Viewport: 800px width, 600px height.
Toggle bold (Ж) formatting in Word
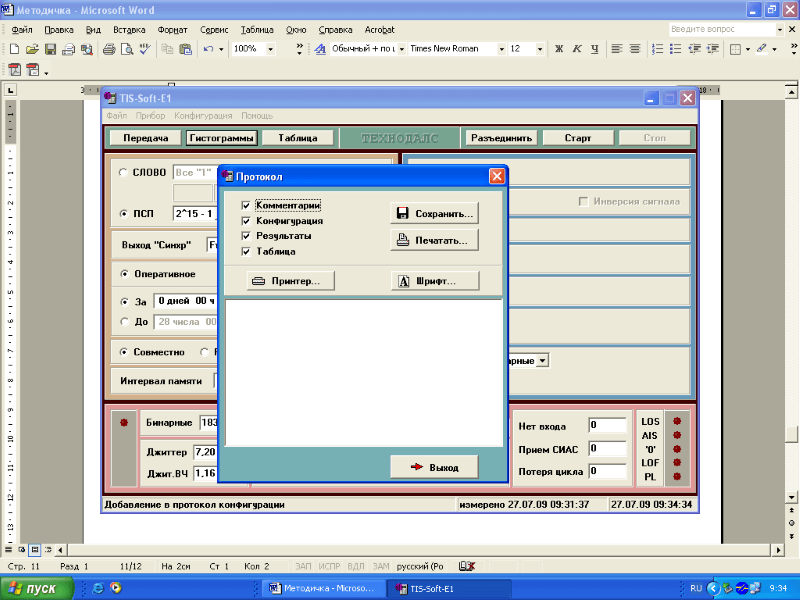pyautogui.click(x=559, y=49)
